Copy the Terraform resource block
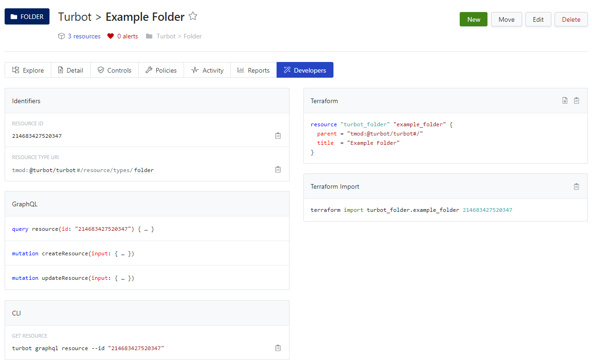Image resolution: width=592 pixels, height=364 pixels. coord(576,100)
